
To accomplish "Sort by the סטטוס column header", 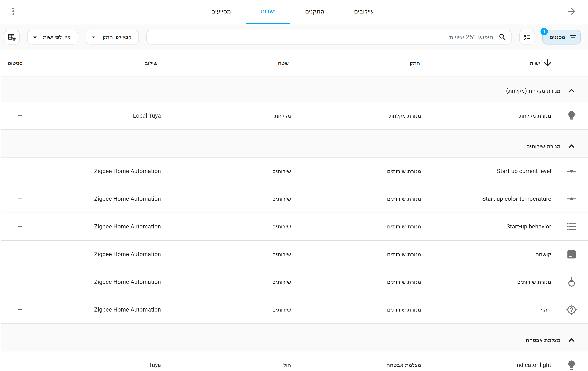I will pos(15,63).
